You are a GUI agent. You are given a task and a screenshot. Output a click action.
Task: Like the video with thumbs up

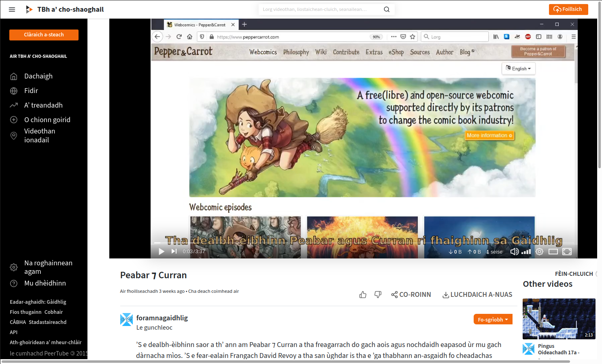[363, 295]
